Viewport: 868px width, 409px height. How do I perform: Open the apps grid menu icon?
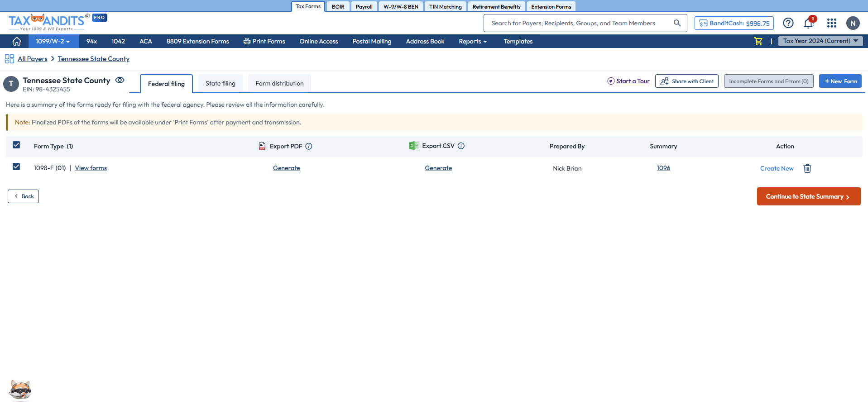pos(832,23)
